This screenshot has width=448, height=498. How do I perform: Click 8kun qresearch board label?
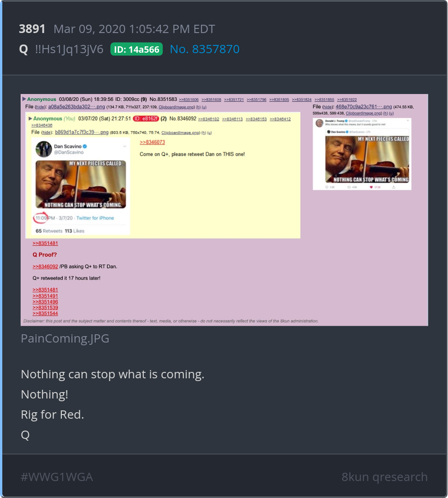(x=384, y=477)
